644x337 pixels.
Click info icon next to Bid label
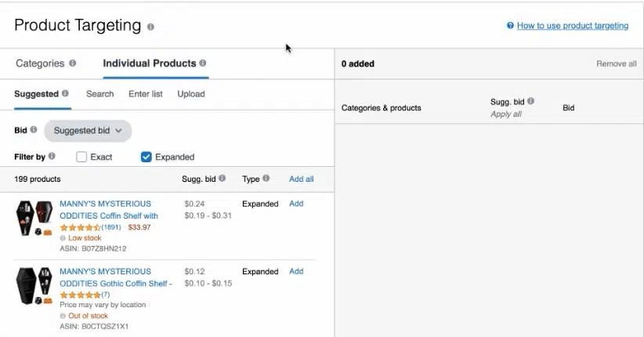click(34, 130)
